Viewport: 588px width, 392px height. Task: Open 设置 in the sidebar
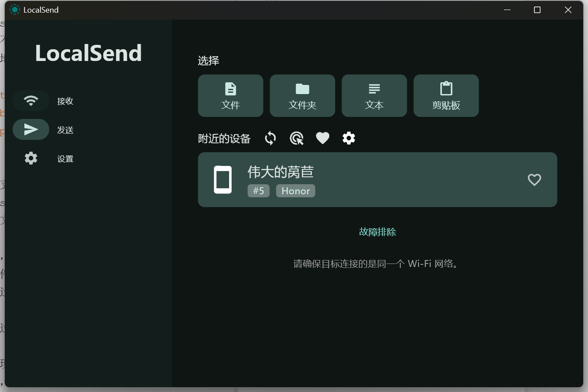tap(44, 159)
